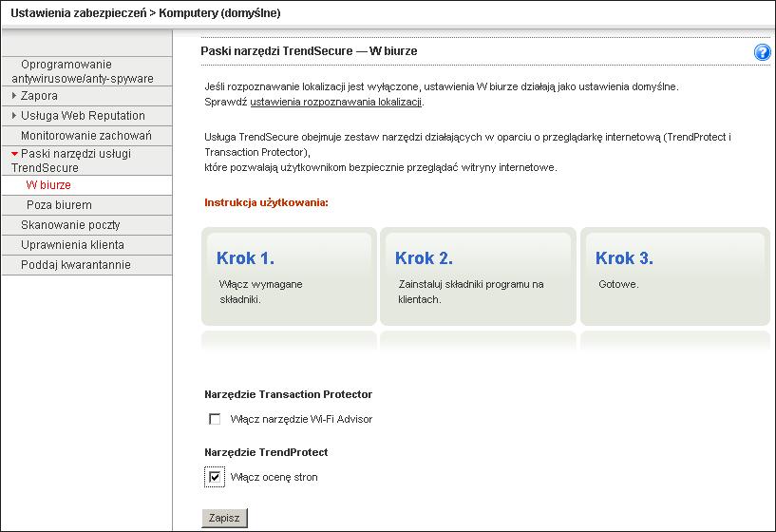This screenshot has height=532, width=776.
Task: Open Uprawnienia klienta settings
Action: (x=87, y=245)
